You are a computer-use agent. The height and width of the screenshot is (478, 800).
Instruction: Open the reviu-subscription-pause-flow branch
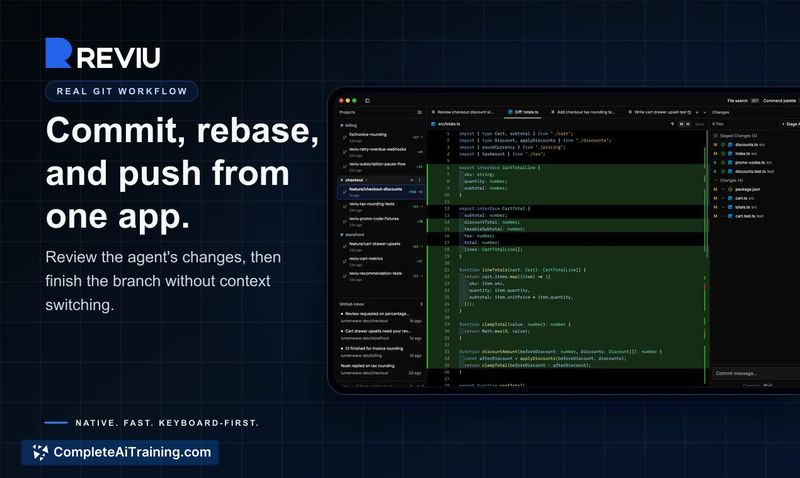pos(383,167)
